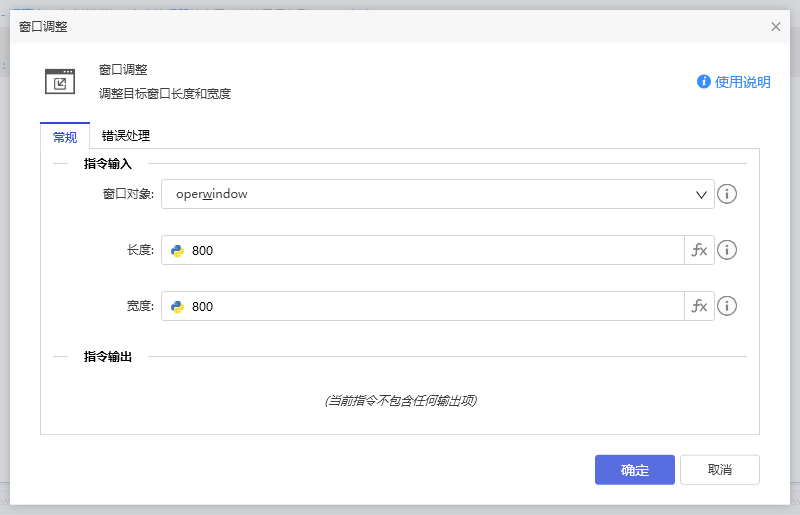Click the 指令输出 section header
This screenshot has height=515, width=800.
point(108,356)
